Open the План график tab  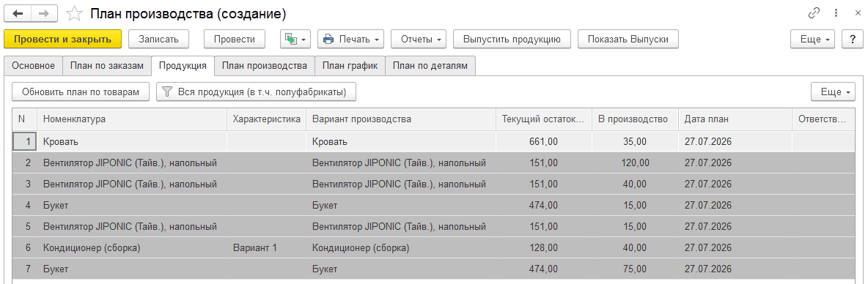pos(350,66)
